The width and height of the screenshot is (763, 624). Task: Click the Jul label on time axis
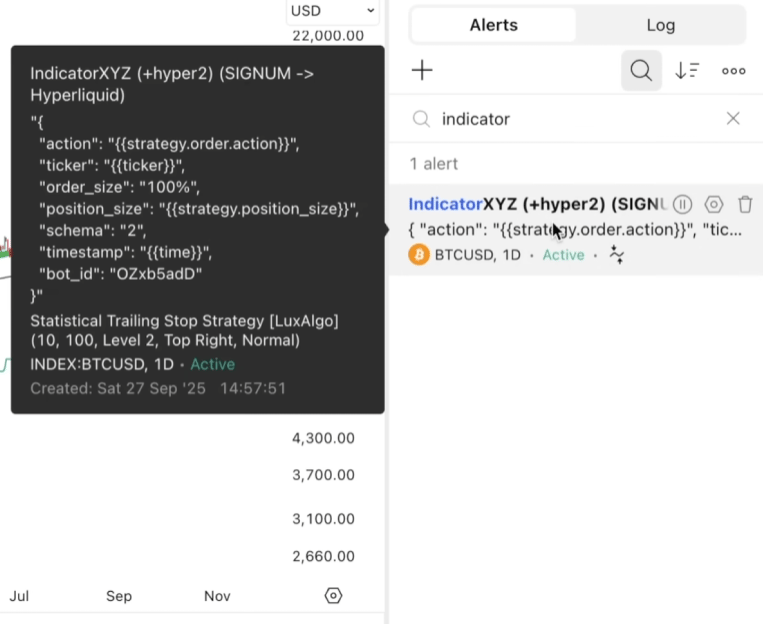(x=19, y=596)
